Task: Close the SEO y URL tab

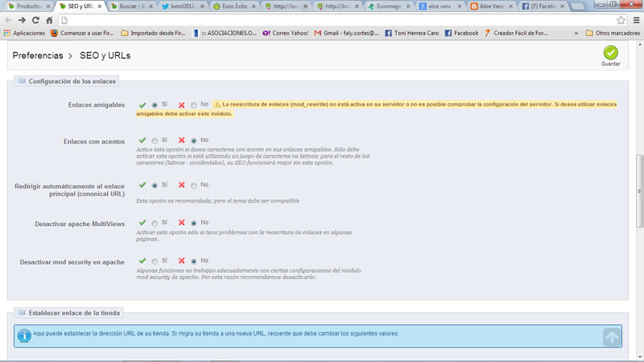Action: [99, 6]
